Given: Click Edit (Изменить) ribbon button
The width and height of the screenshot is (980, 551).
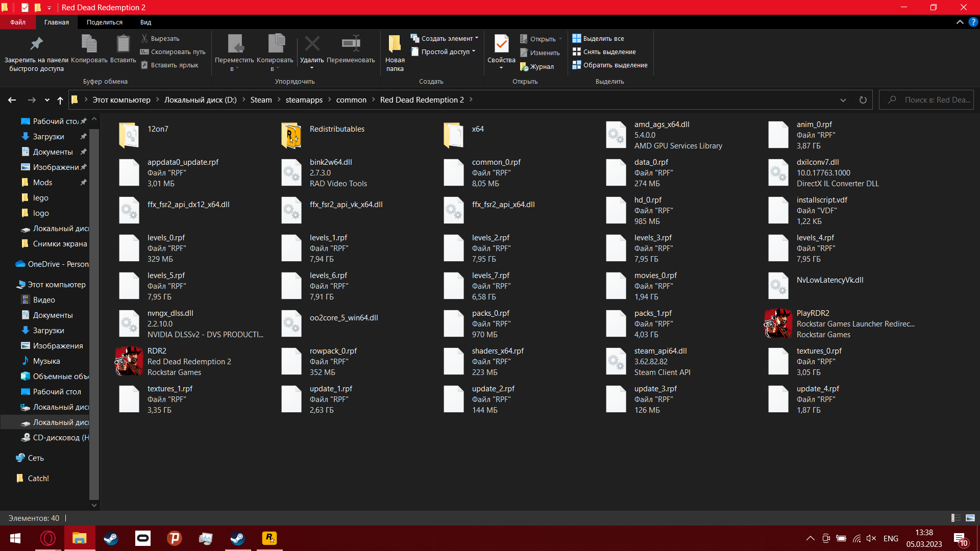Looking at the screenshot, I should pyautogui.click(x=540, y=53).
